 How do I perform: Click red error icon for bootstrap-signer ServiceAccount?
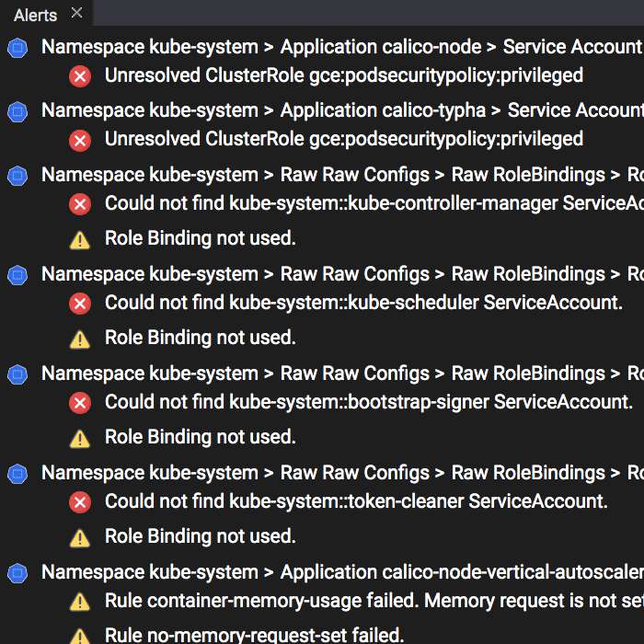click(x=80, y=402)
